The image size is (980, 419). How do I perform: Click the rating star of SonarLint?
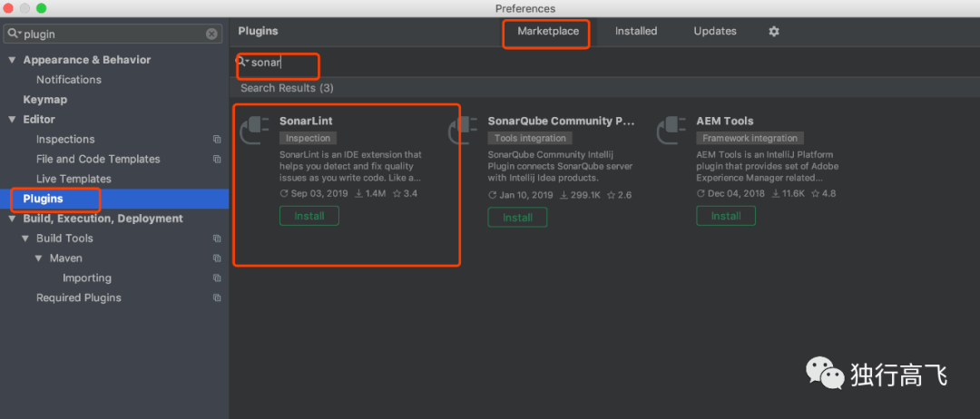[x=397, y=193]
